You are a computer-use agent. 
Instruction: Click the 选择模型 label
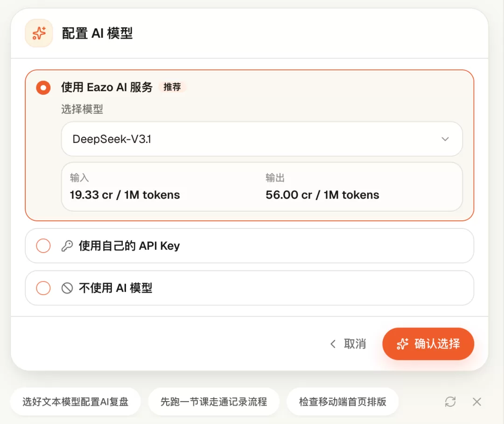click(82, 109)
